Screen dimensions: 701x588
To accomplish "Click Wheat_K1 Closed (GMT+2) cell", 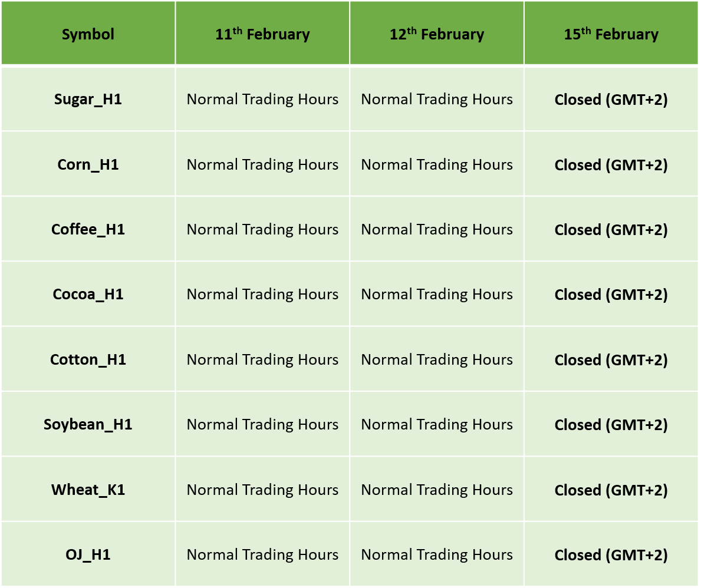I will click(x=611, y=489).
